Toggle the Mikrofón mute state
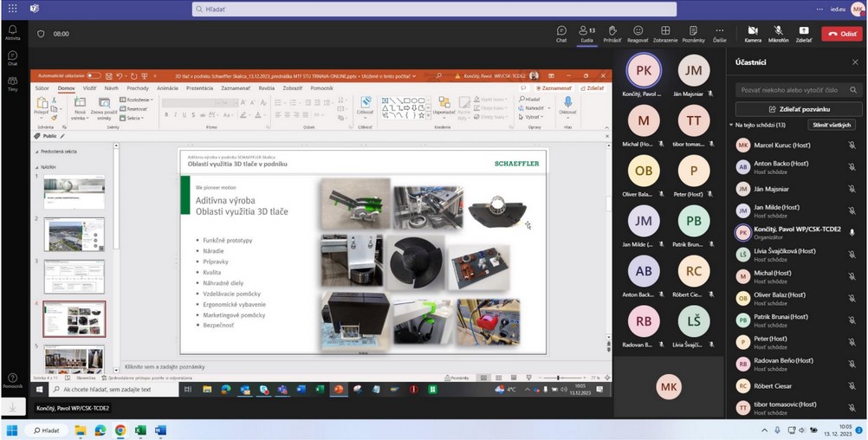The width and height of the screenshot is (868, 440). 778,31
